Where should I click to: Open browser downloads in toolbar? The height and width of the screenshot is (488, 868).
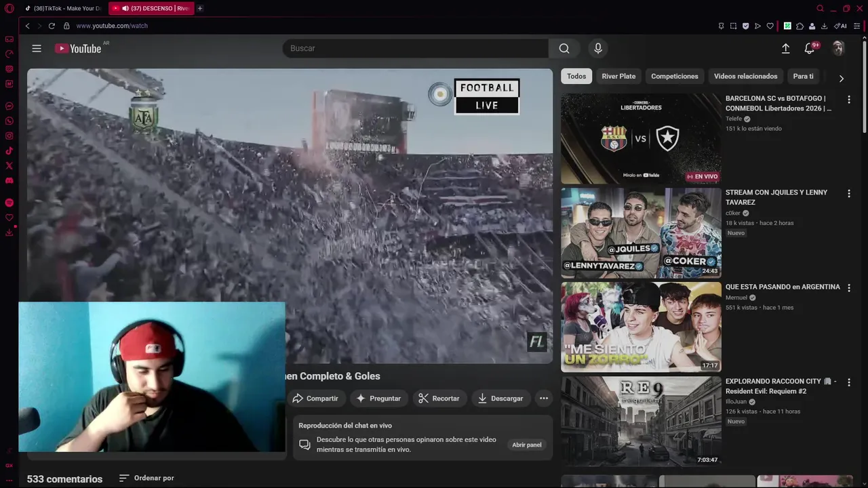pyautogui.click(x=824, y=26)
